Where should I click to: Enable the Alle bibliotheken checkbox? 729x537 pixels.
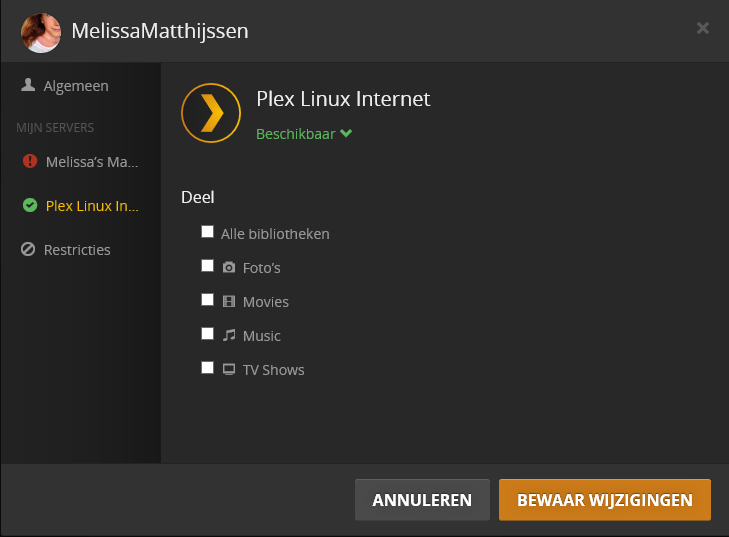pos(208,232)
